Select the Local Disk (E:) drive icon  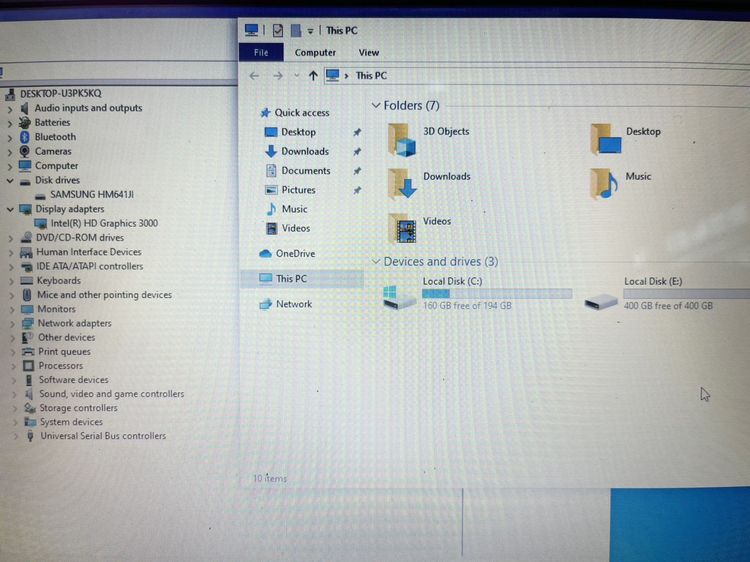601,302
